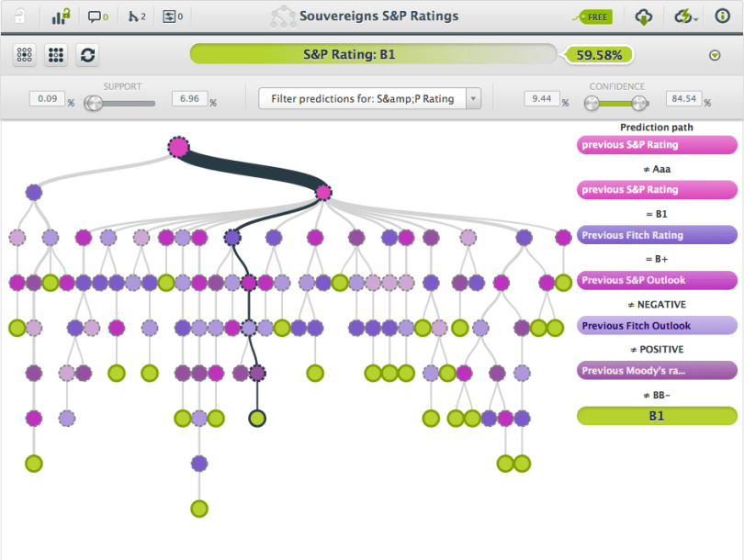The image size is (744, 560).
Task: Click the refresh icon below the toolbar
Action: click(x=86, y=54)
